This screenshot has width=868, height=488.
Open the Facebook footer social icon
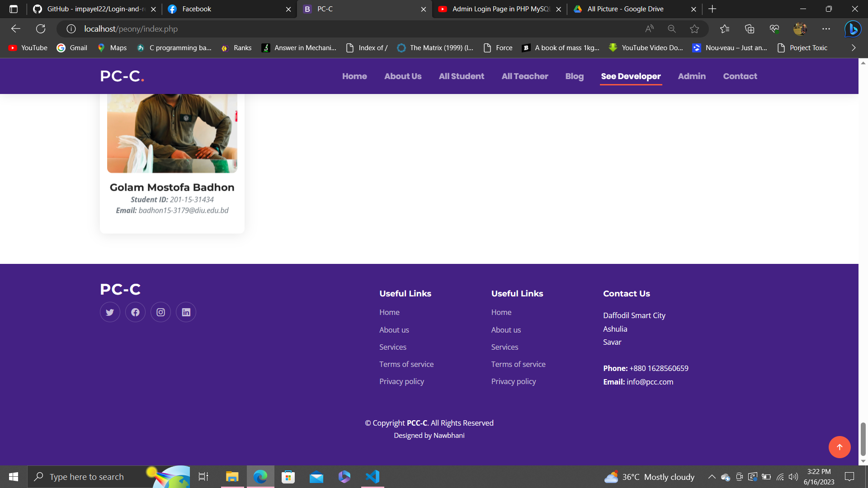click(135, 312)
